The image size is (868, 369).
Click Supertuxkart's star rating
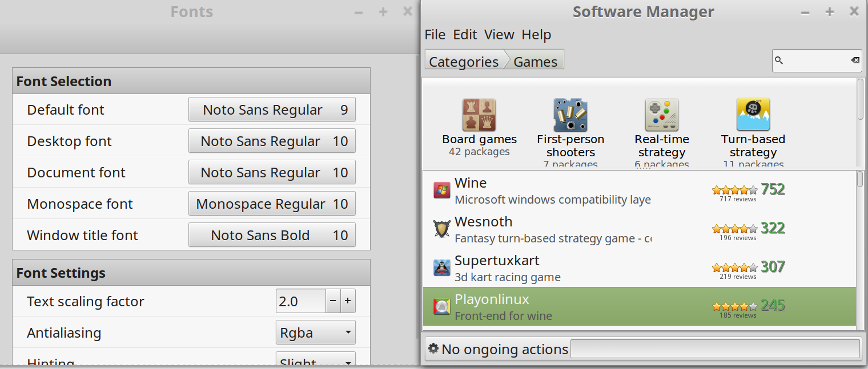(x=735, y=267)
